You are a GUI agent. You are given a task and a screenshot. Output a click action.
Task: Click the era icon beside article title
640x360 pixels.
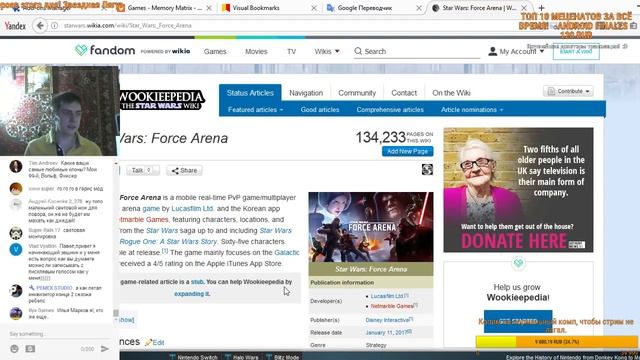[427, 169]
